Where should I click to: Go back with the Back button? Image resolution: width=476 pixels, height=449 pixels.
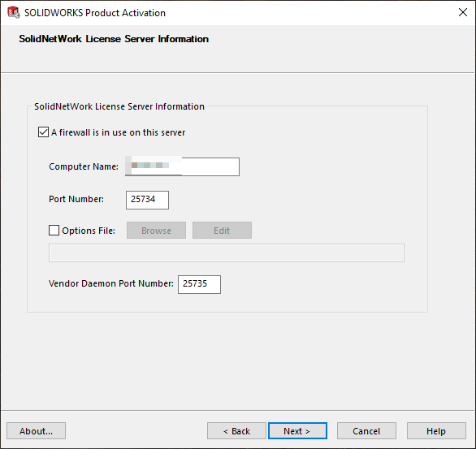pos(236,431)
